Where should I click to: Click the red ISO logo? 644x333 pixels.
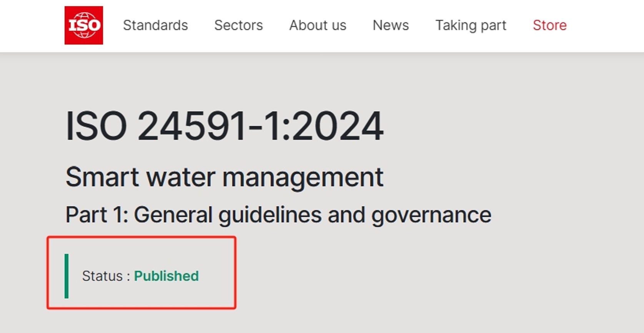click(83, 25)
